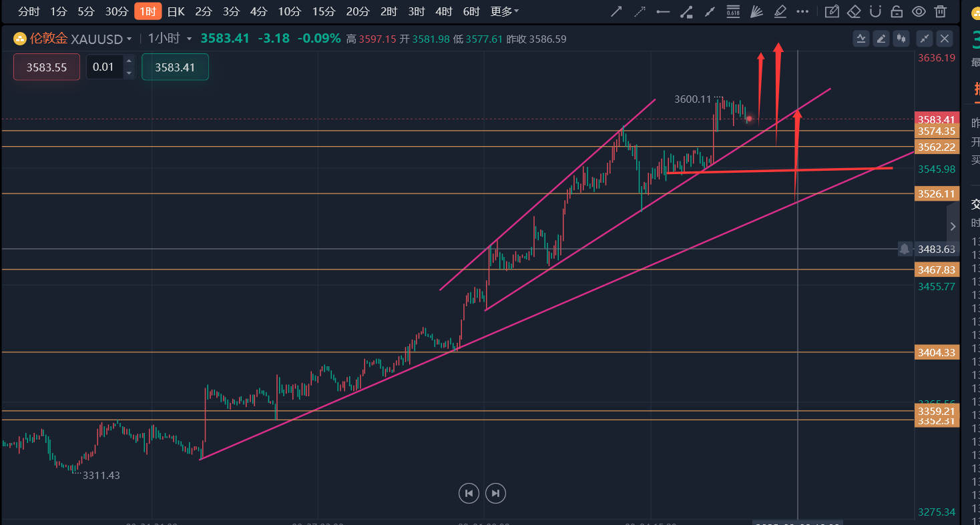Select the Fibonacci 0.618 retracement tool
Screen dimensions: 980x525
pos(733,11)
